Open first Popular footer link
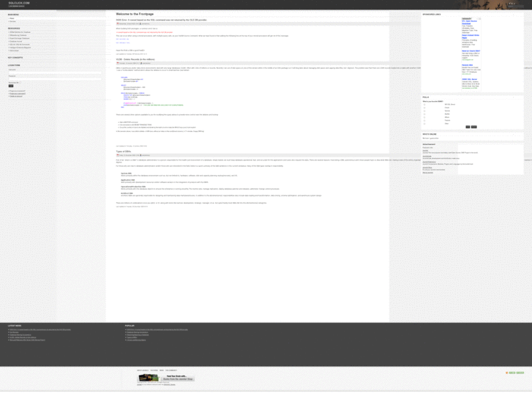Screen dimensions: 532x399 (157, 329)
